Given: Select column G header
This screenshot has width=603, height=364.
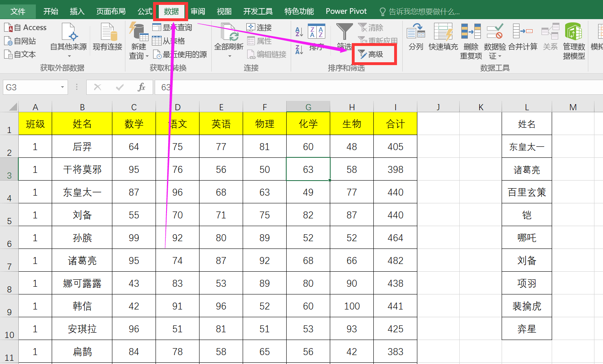Looking at the screenshot, I should 308,107.
